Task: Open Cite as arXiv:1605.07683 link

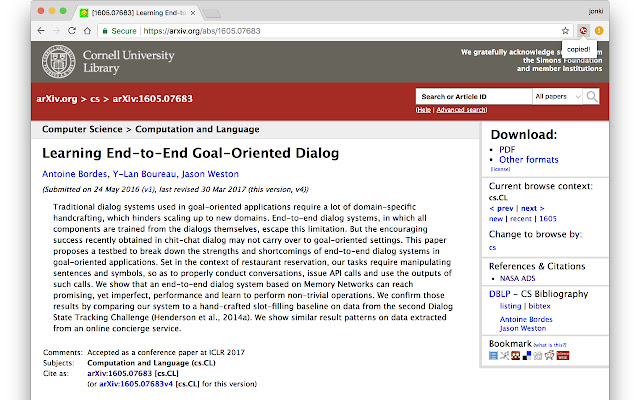Action: (x=119, y=373)
